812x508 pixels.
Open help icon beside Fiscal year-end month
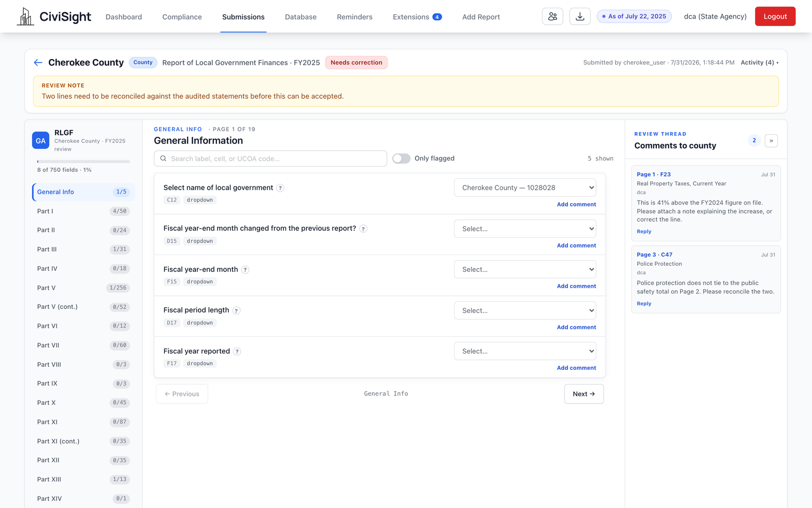point(245,270)
